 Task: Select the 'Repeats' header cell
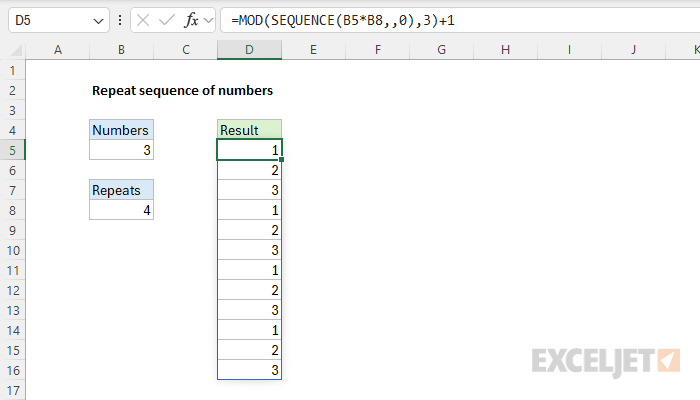pos(121,190)
